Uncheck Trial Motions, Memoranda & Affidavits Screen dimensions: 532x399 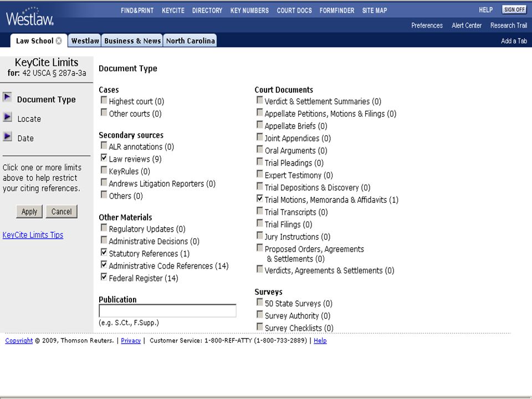tap(259, 198)
